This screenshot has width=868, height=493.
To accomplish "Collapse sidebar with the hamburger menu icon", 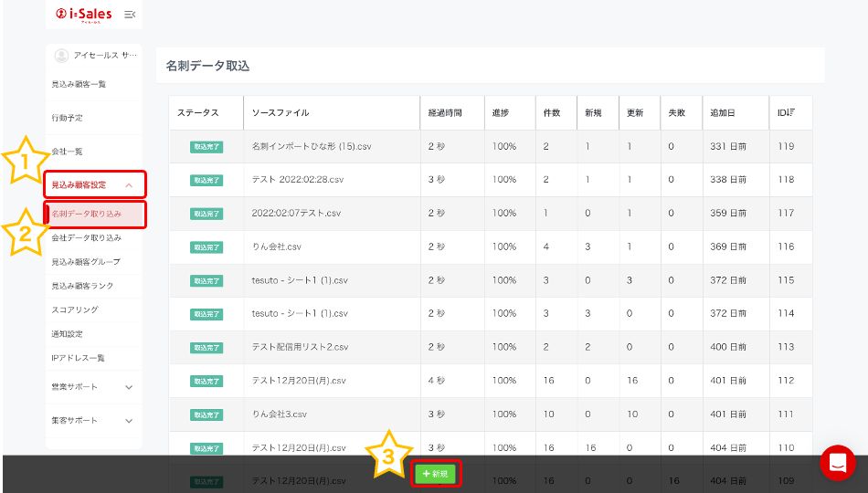I will pyautogui.click(x=130, y=14).
